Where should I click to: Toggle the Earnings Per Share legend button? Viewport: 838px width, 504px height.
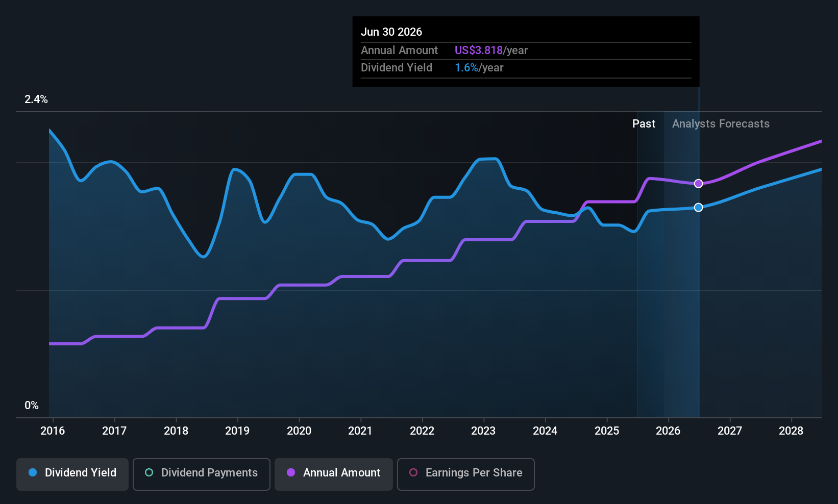(466, 474)
